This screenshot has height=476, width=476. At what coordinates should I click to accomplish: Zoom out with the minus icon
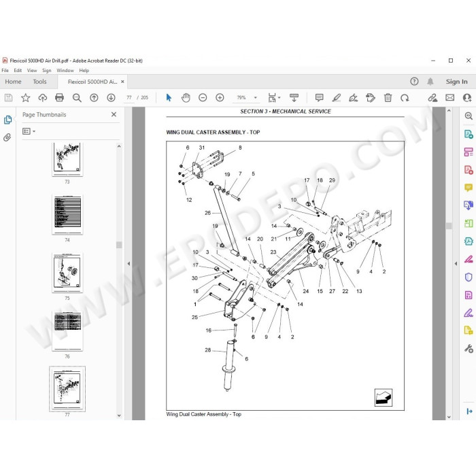pyautogui.click(x=203, y=98)
